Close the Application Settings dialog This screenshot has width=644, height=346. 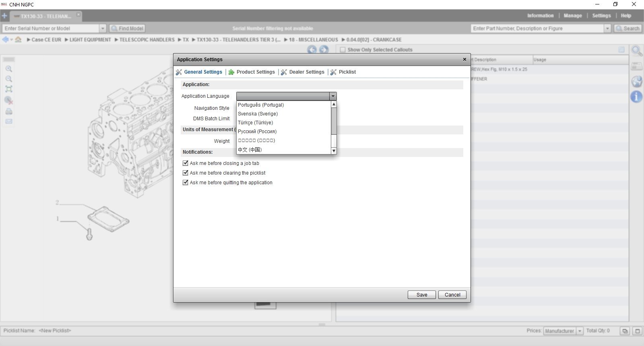[464, 59]
